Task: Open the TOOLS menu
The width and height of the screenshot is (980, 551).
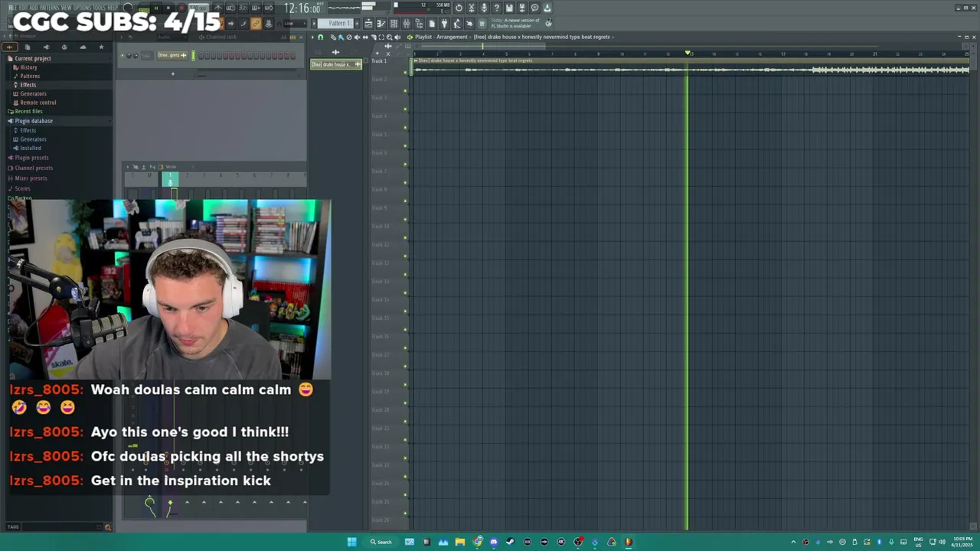Action: click(99, 8)
